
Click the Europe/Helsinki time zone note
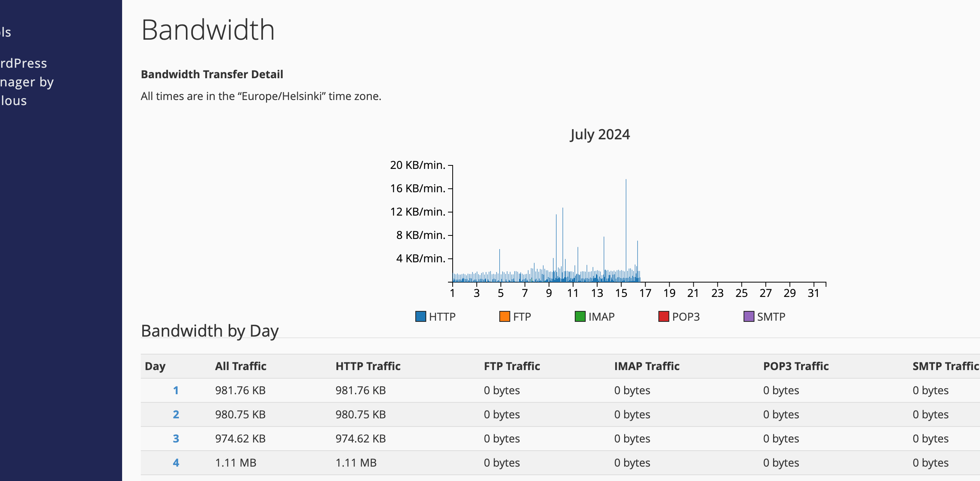[261, 96]
